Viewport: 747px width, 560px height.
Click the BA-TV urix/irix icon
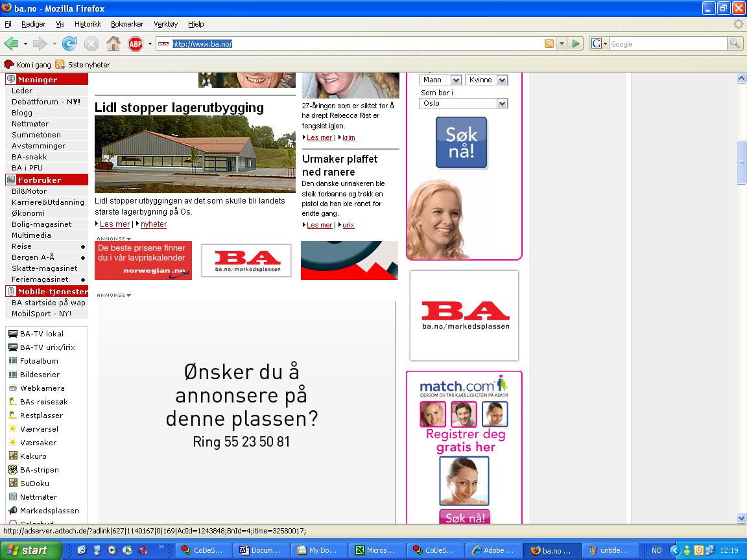click(13, 347)
